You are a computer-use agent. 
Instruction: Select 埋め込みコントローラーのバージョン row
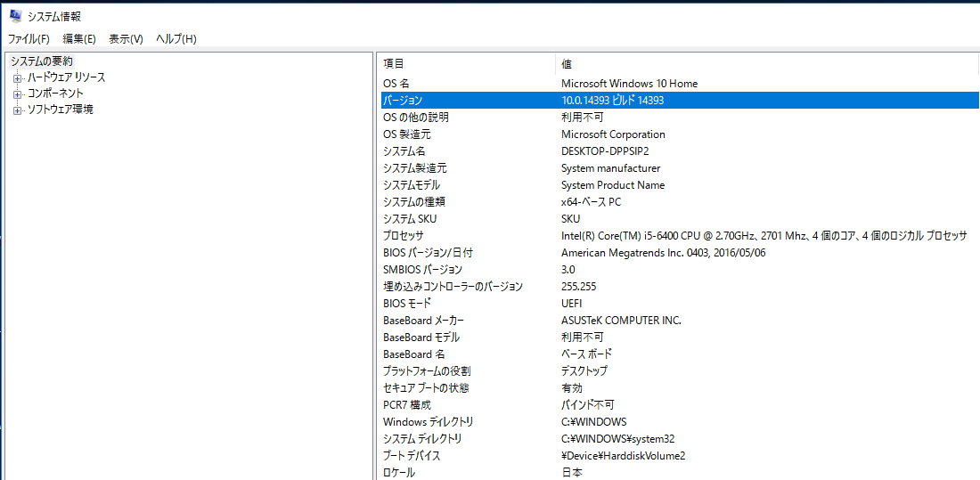point(680,287)
